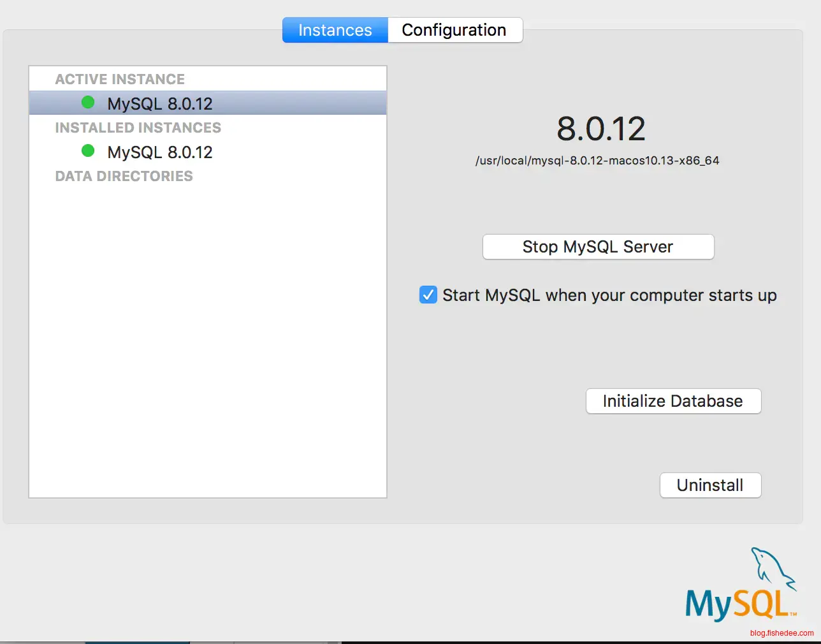Click the 'Start MySQL when your computer starts up' label

(x=609, y=295)
